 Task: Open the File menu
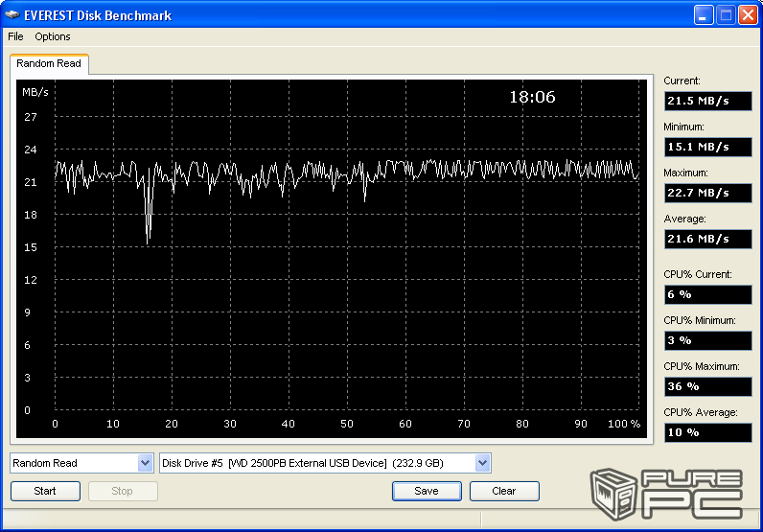tap(15, 36)
